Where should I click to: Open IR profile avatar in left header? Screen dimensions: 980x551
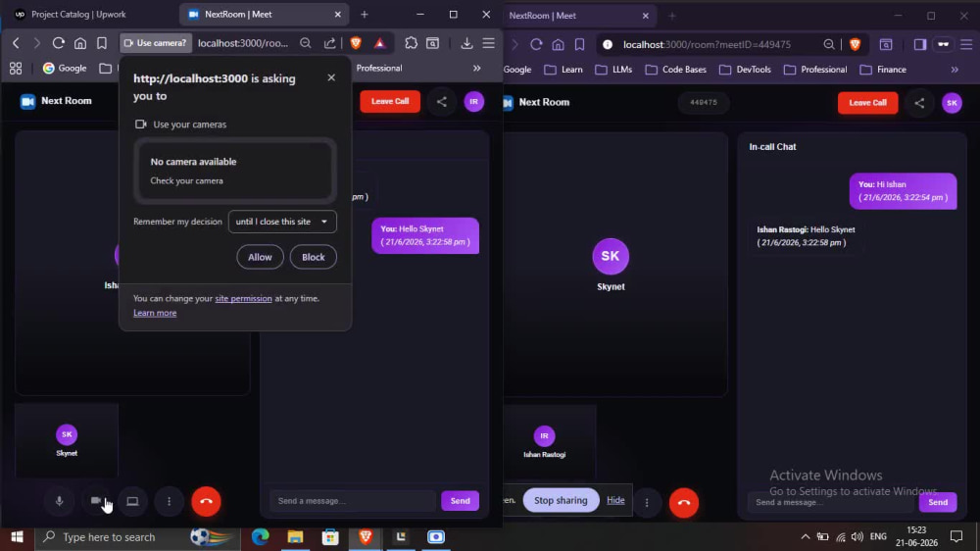click(473, 101)
